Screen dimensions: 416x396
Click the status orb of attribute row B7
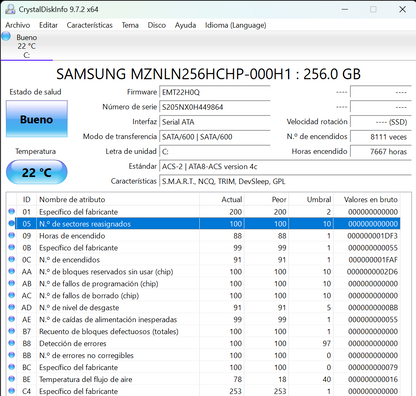12,331
